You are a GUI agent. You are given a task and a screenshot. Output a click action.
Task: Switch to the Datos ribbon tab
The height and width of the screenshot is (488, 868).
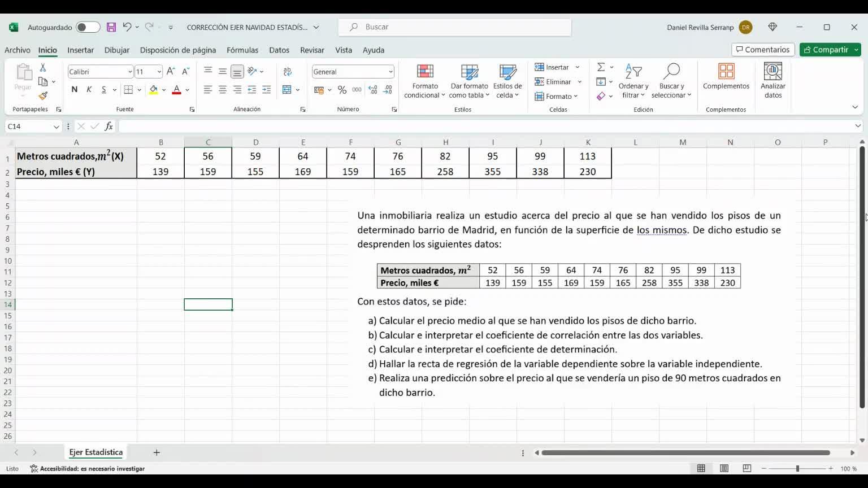point(279,50)
